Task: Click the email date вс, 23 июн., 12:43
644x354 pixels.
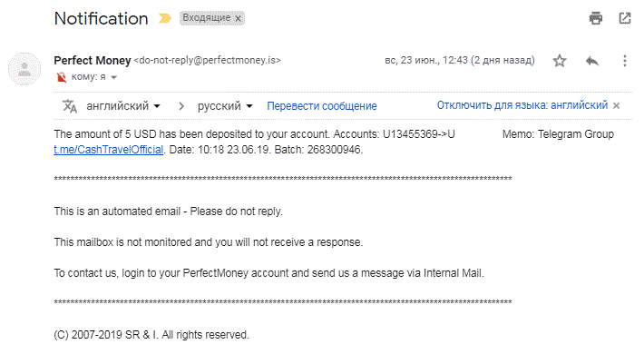Action: point(425,61)
